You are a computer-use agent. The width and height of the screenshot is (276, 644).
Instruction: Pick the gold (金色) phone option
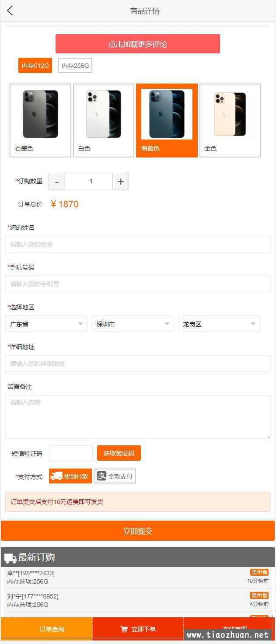click(230, 120)
